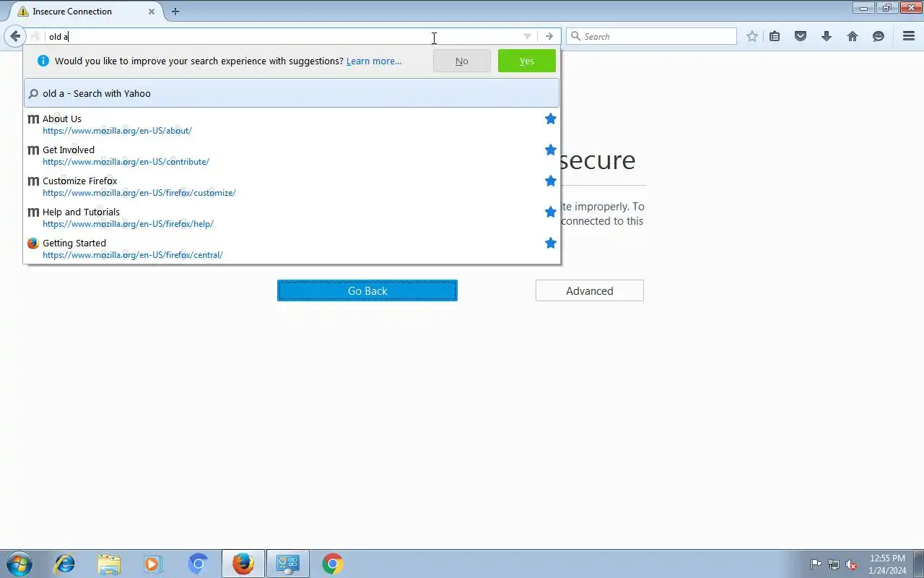Screen dimensions: 924x578
Task: Go back using the navigation arrow
Action: tap(15, 36)
